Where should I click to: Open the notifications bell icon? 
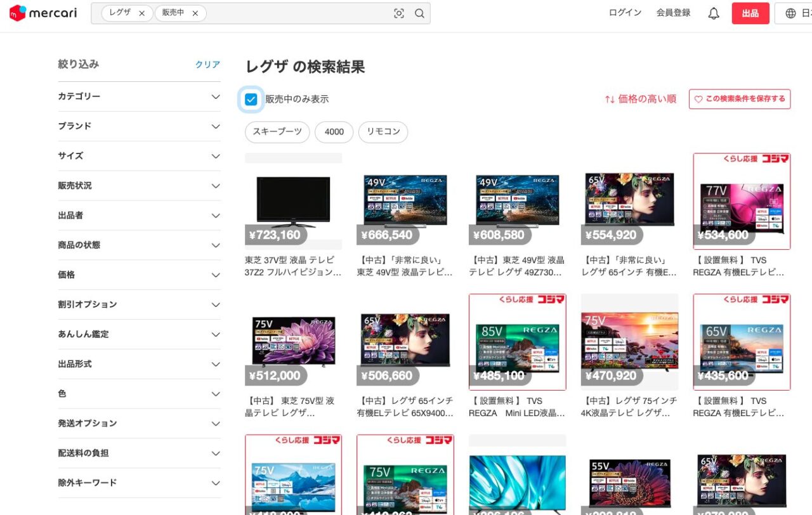[x=714, y=13]
